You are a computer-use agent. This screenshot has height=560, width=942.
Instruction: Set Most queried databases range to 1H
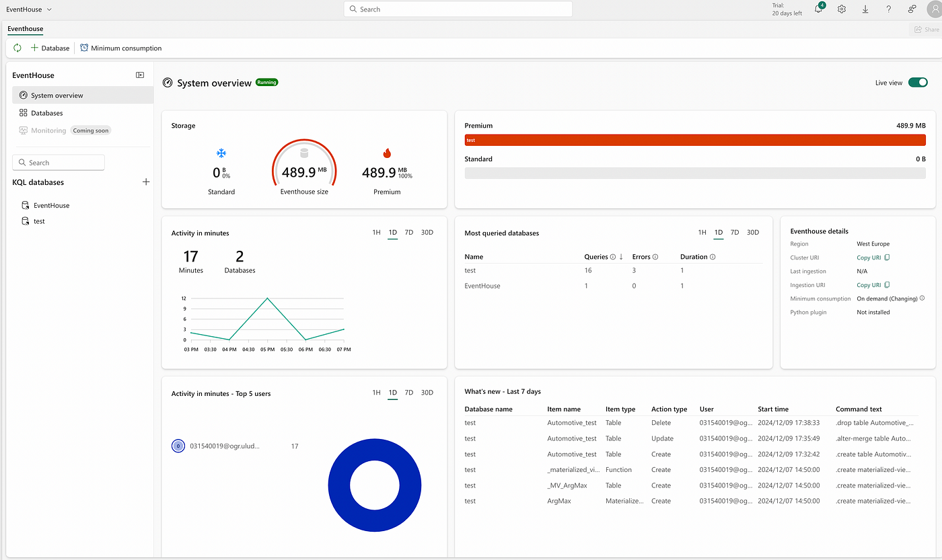[702, 233]
